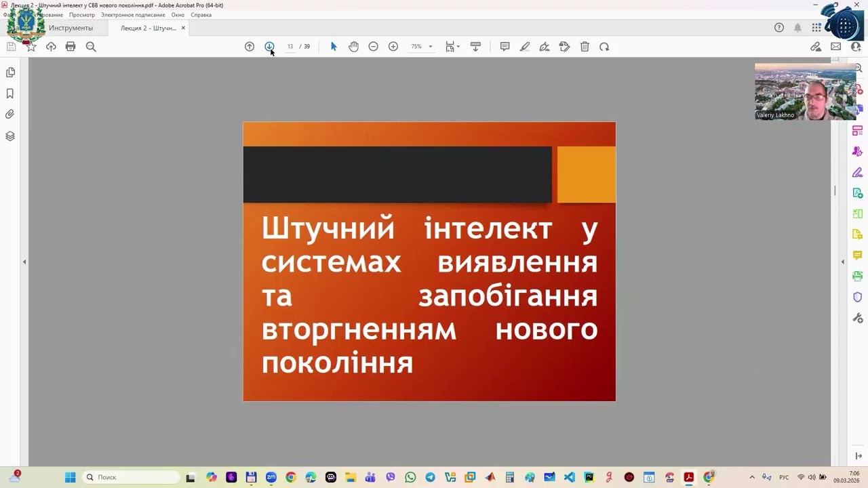The width and height of the screenshot is (868, 488).
Task: Open Zoom from the taskbar
Action: pos(271,477)
